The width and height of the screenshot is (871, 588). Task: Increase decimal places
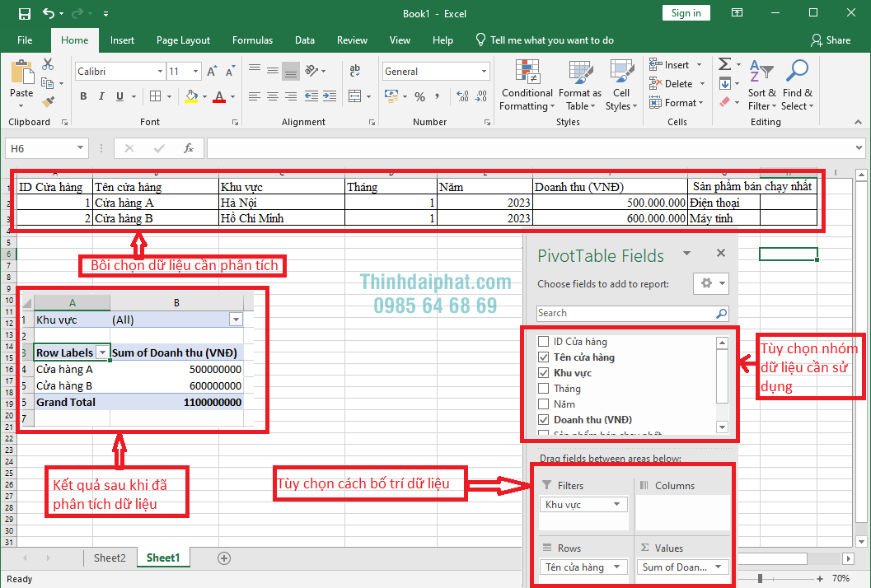[x=462, y=96]
